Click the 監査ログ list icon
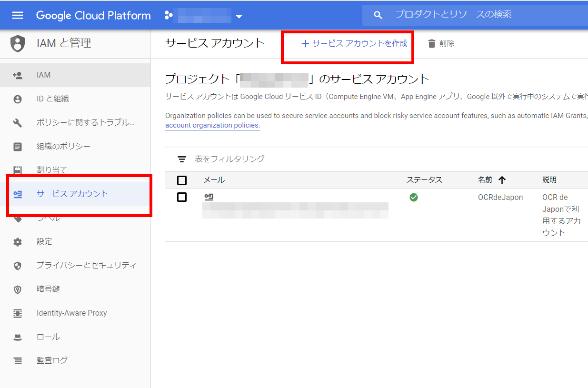Viewport: 588px width, 388px height. (18, 361)
